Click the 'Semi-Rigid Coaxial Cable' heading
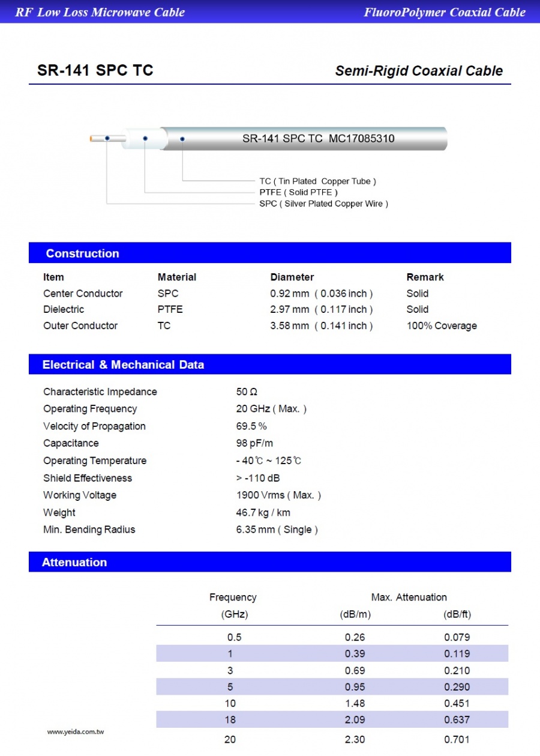540x756 pixels. click(x=419, y=71)
